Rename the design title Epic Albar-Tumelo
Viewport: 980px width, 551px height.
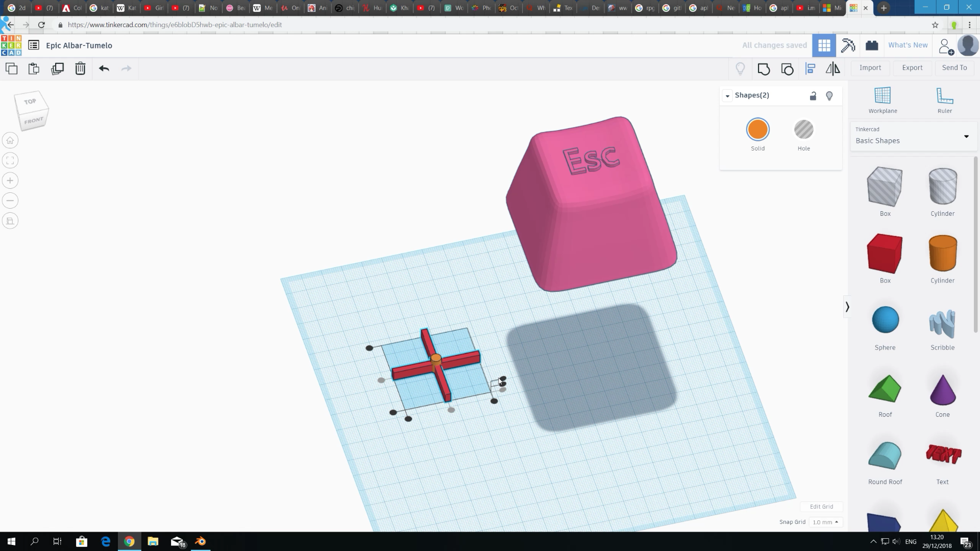79,45
